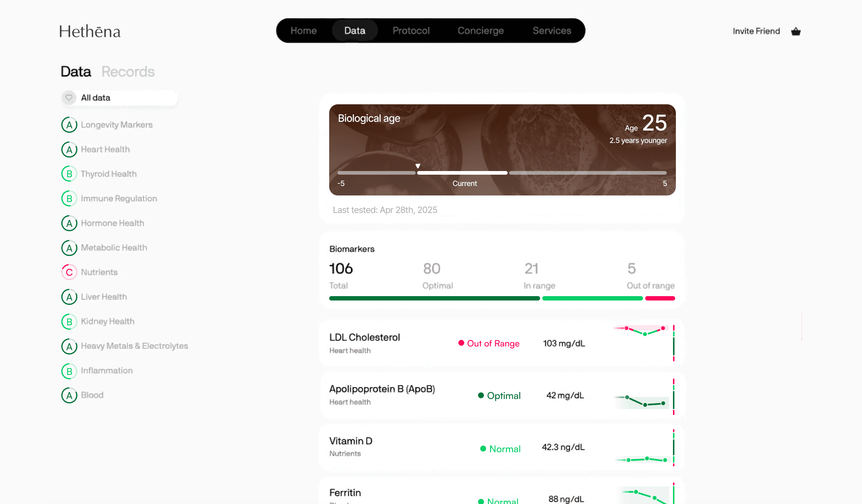This screenshot has width=862, height=504.
Task: Select the All data filter
Action: pos(95,97)
